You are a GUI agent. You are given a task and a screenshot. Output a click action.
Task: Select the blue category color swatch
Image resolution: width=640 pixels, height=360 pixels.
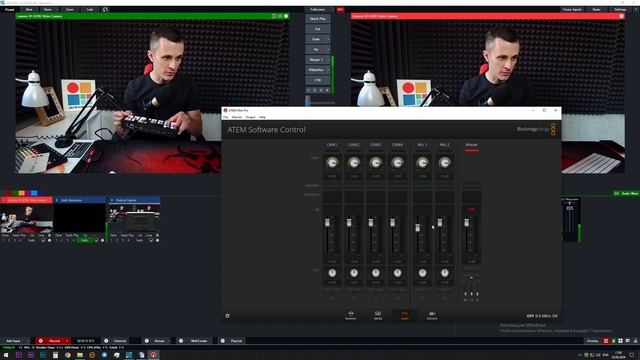[x=34, y=193]
